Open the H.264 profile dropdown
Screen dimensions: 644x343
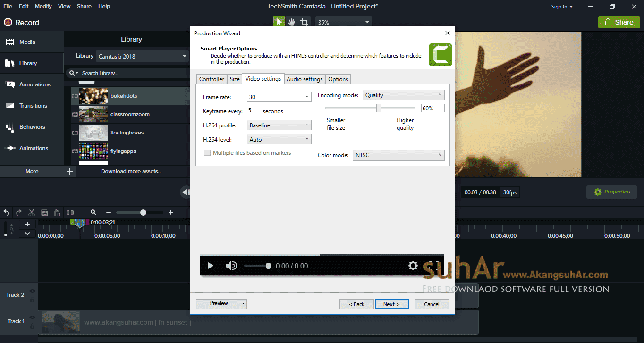[279, 125]
